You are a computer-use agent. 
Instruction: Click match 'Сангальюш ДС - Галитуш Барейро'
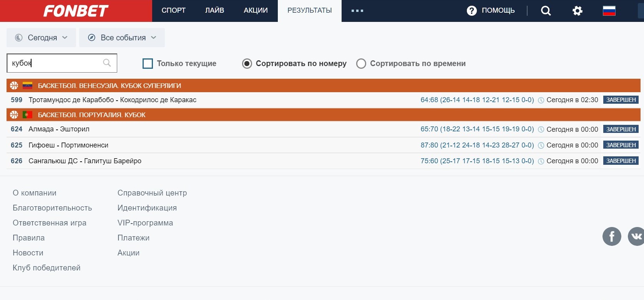pos(85,161)
